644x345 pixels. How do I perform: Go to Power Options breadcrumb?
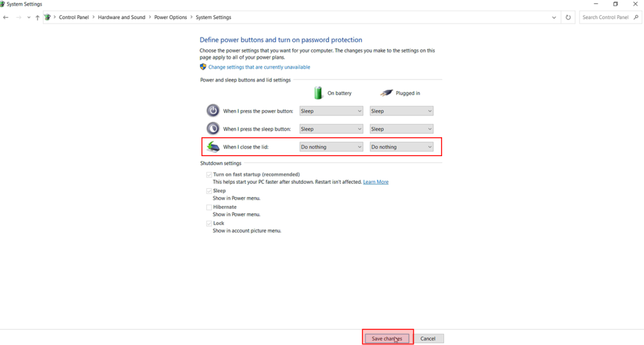[170, 18]
